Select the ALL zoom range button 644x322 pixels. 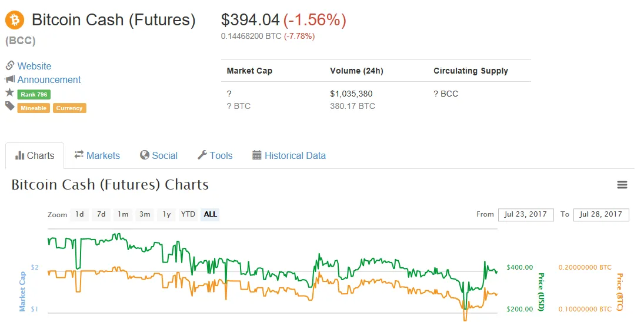[211, 214]
